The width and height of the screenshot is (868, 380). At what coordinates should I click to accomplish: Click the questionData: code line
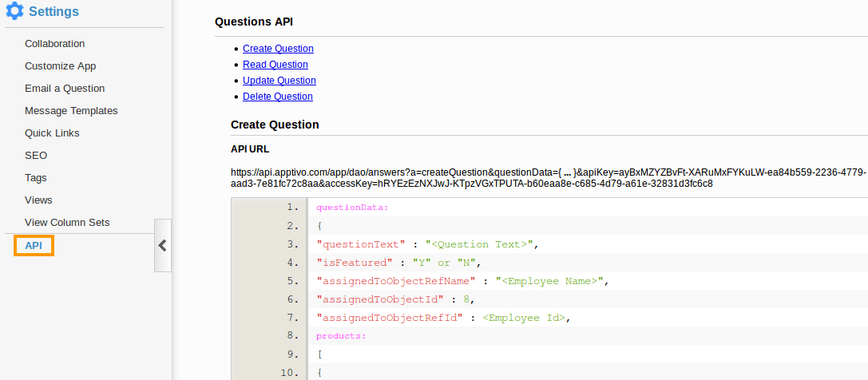point(352,208)
